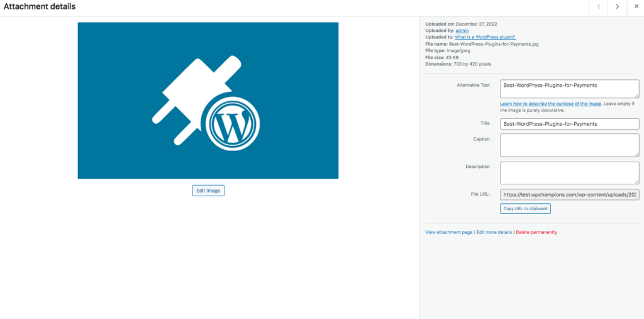The image size is (644, 319).
Task: Click the Caption field resize handle
Action: click(x=636, y=154)
